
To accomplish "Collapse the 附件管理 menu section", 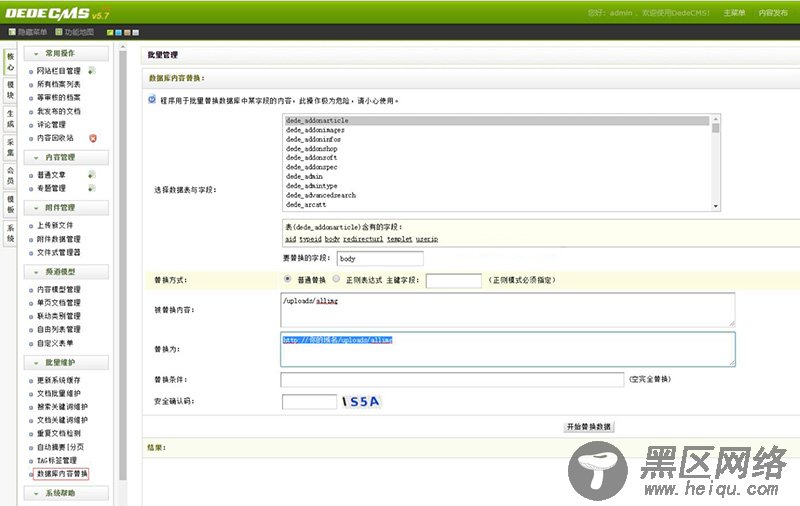I will click(x=66, y=208).
